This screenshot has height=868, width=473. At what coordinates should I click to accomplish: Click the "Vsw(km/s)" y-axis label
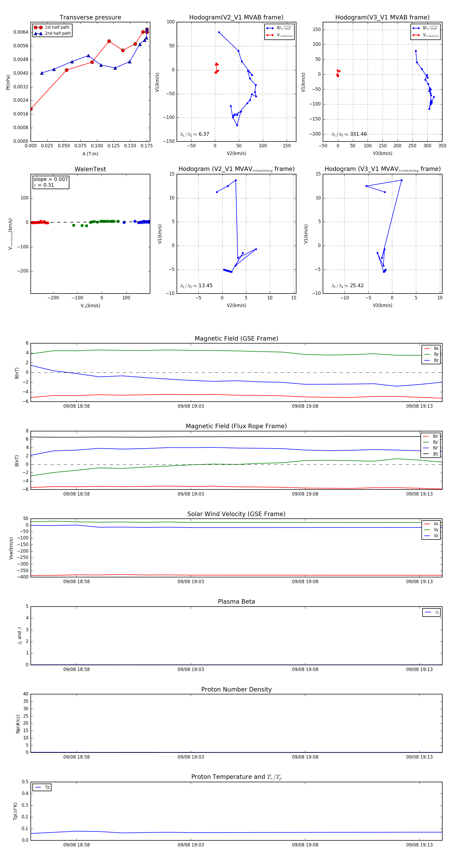(x=11, y=548)
